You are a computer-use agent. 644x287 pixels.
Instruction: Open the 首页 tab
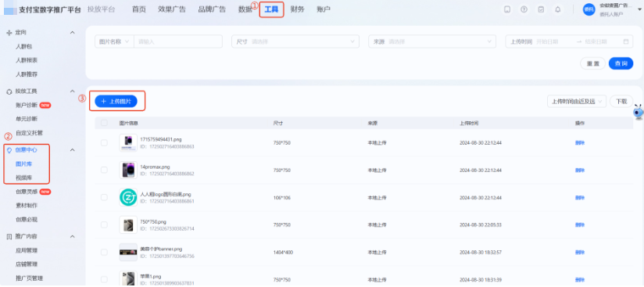pos(139,9)
